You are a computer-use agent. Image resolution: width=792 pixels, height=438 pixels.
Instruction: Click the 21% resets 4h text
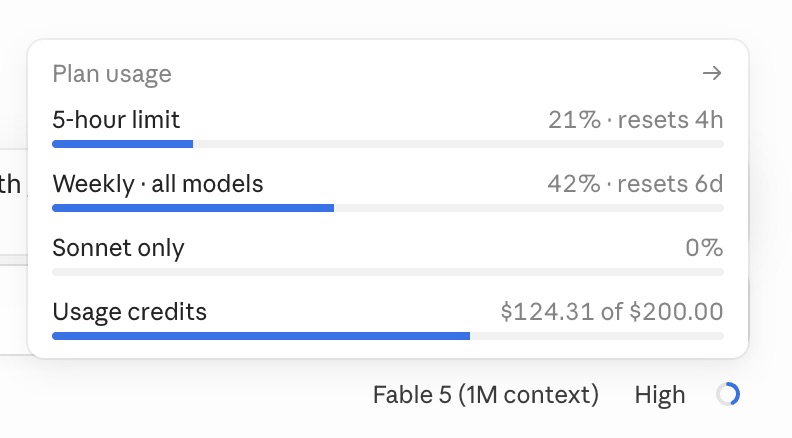pos(635,120)
